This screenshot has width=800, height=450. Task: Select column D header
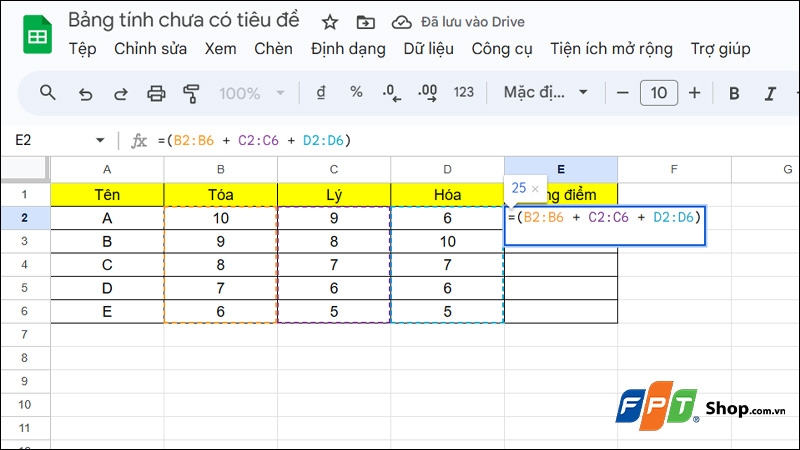447,169
